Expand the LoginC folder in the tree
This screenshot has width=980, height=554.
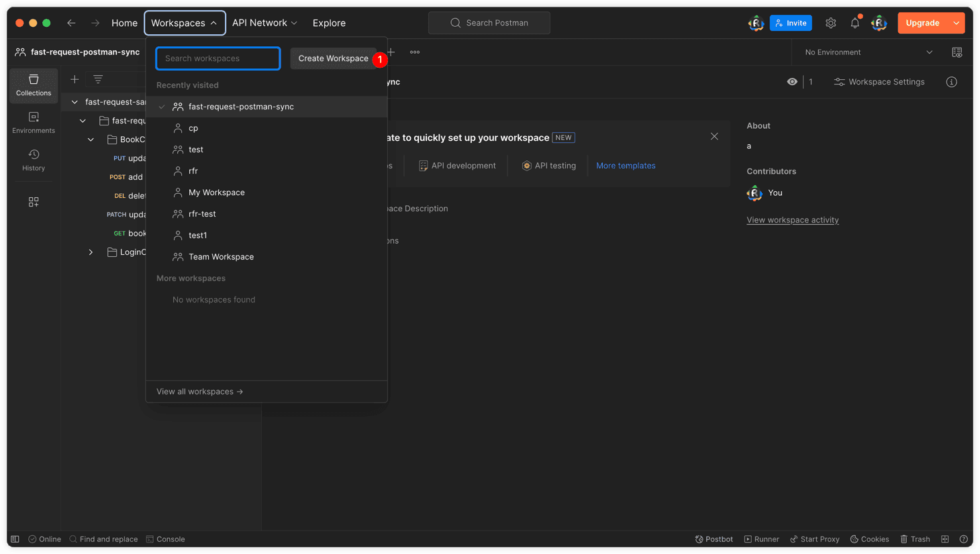[91, 252]
